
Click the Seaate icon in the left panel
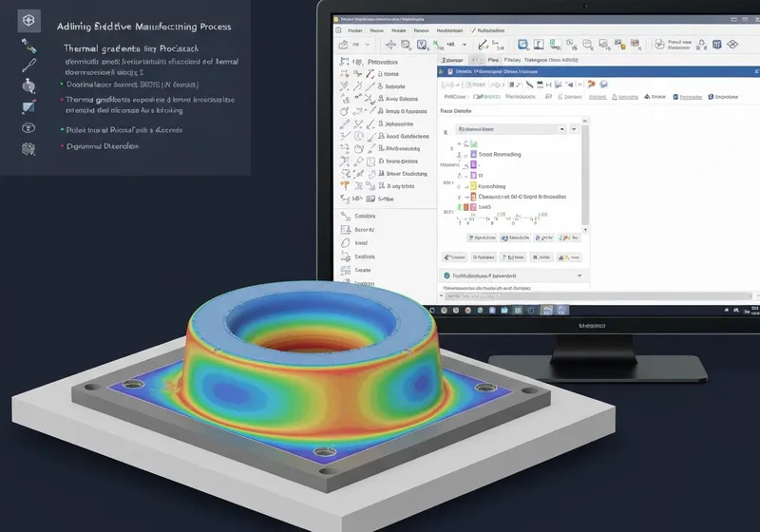point(346,270)
